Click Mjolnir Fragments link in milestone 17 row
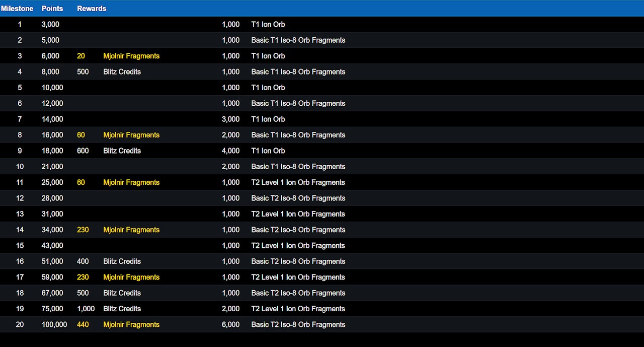 click(131, 277)
